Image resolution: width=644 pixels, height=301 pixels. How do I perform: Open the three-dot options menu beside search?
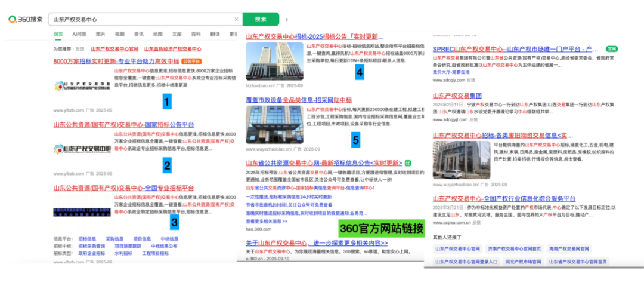click(287, 19)
